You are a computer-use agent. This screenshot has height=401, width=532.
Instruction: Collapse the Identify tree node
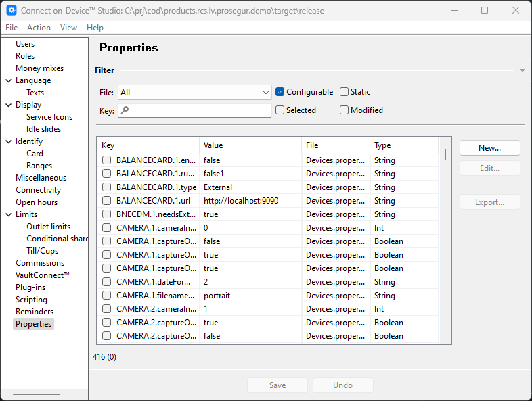pyautogui.click(x=9, y=142)
